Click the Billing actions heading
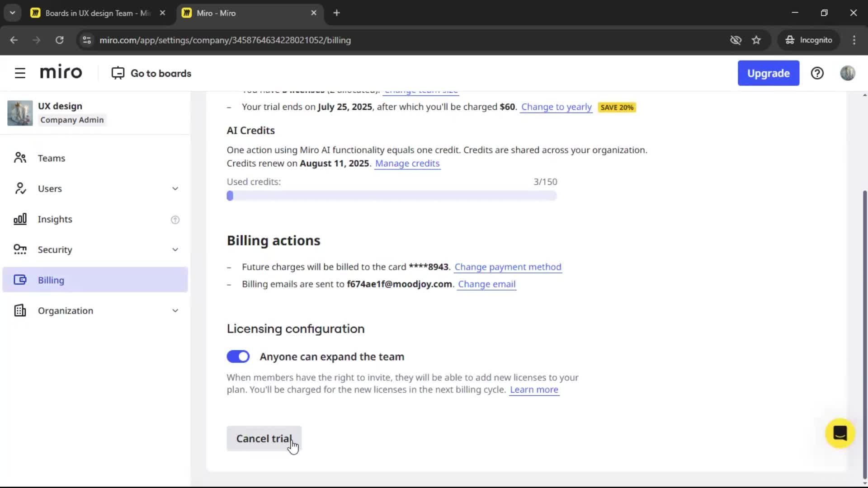 (x=274, y=240)
